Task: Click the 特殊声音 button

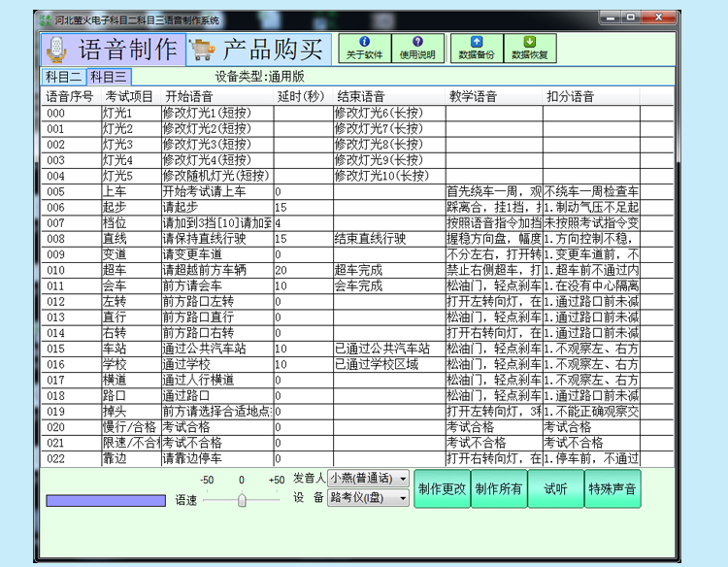Action: [x=612, y=488]
